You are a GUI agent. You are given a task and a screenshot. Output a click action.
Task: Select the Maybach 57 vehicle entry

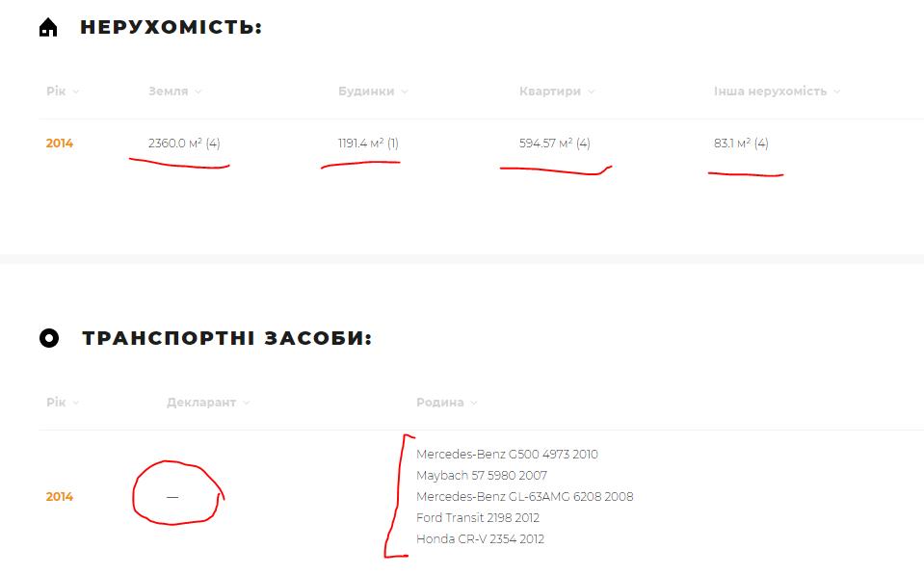(x=482, y=476)
